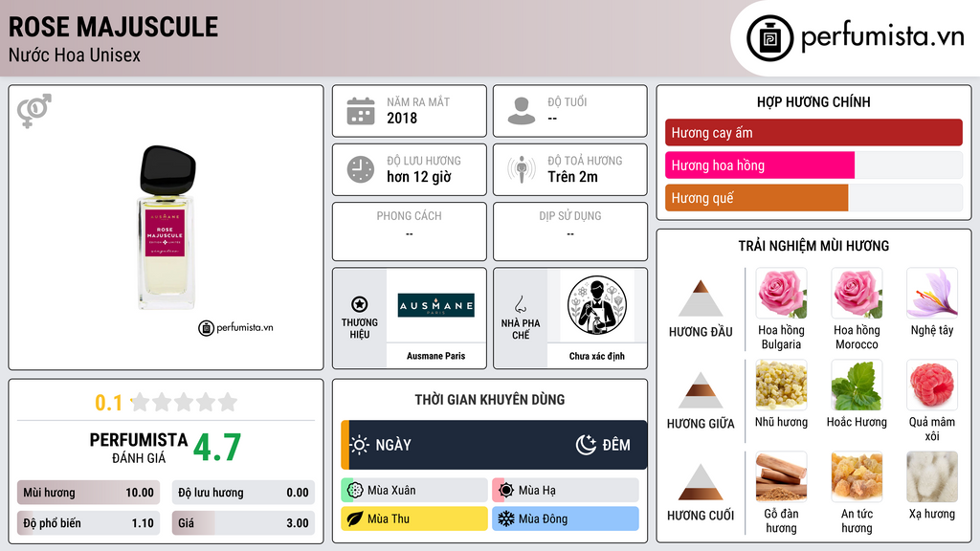Viewport: 980px width, 551px height.
Task: Click the 2018 launch year value
Action: coord(402,119)
